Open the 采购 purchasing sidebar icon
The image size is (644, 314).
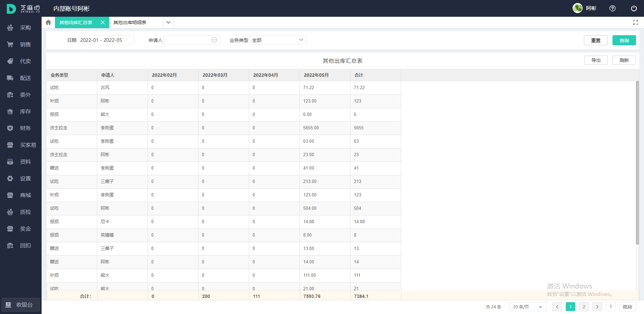tap(10, 28)
